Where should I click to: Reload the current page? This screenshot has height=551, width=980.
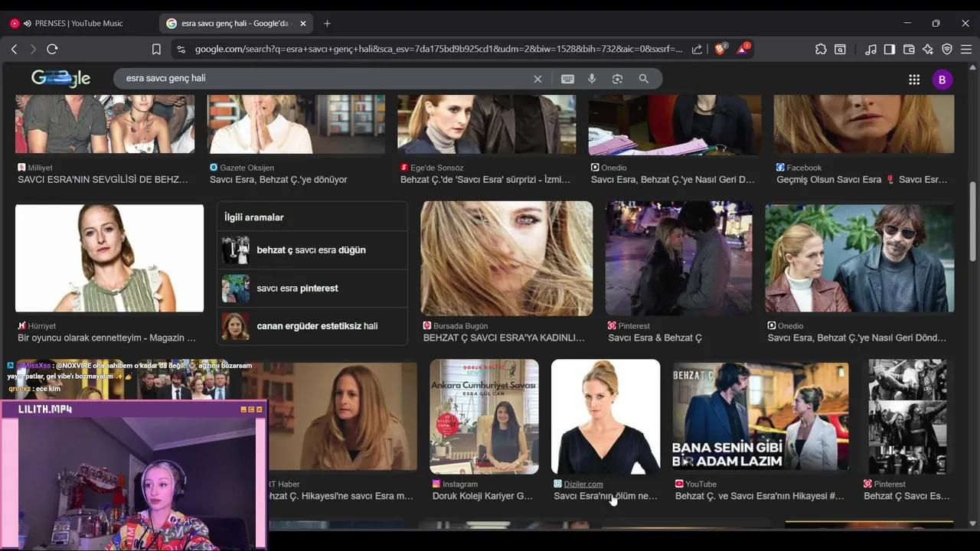point(52,49)
